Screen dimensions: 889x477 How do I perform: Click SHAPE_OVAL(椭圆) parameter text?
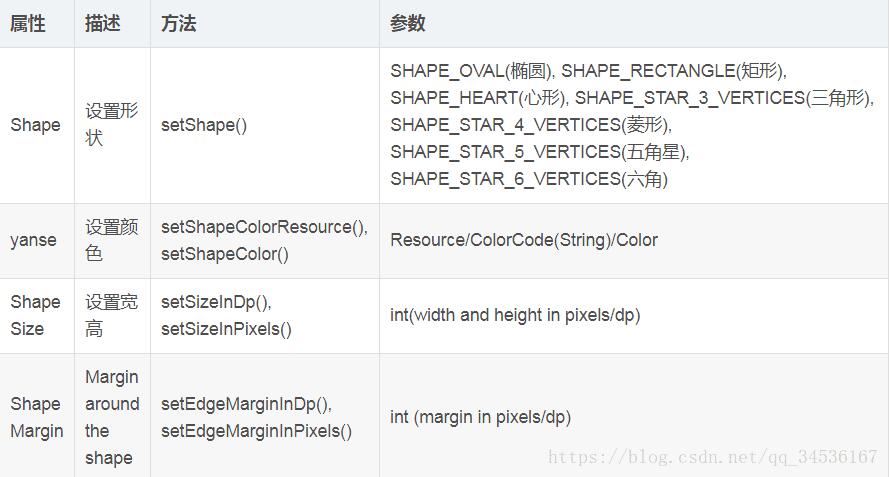(x=472, y=71)
